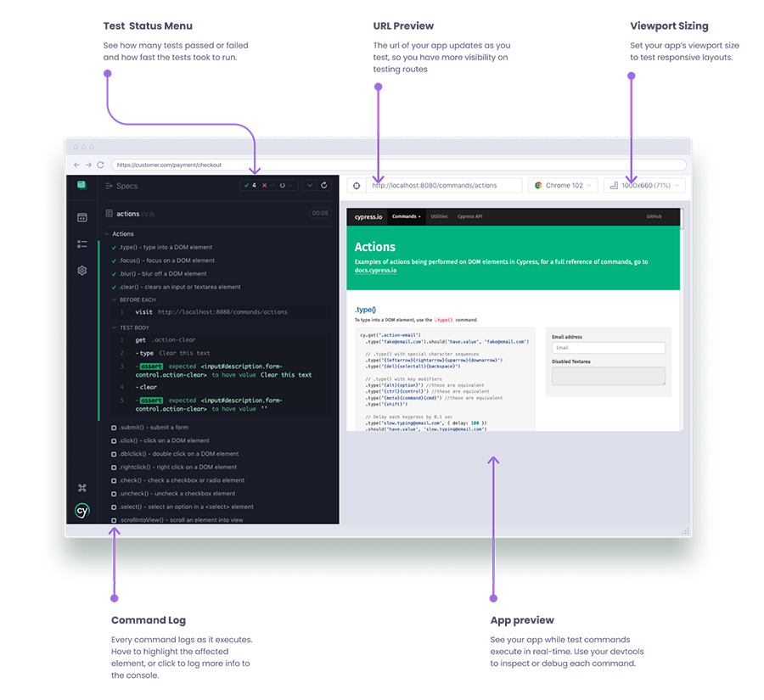Viewport: 764px width, 700px height.
Task: Click the docs.cypress.io link
Action: (374, 271)
